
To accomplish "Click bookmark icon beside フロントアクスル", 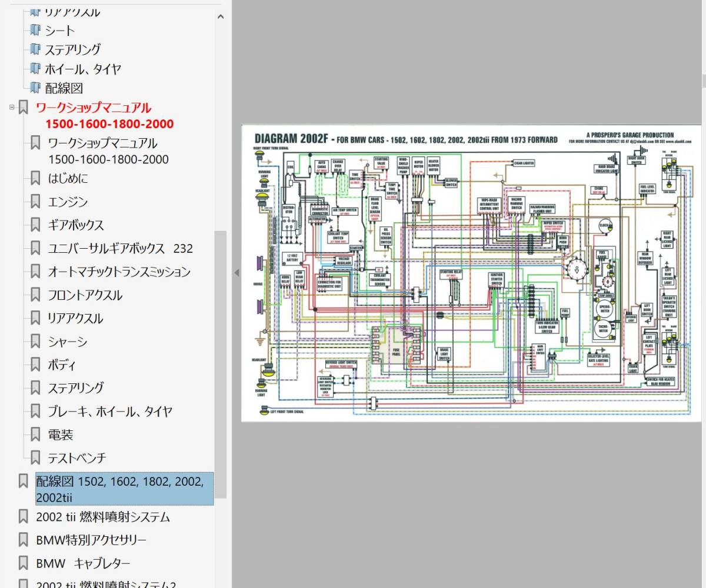I will pyautogui.click(x=35, y=295).
